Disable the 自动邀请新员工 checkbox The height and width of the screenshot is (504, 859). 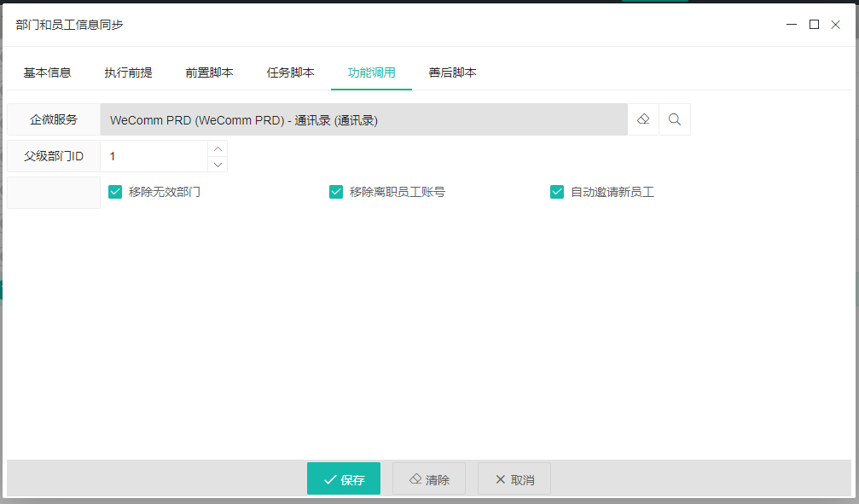pyautogui.click(x=556, y=192)
